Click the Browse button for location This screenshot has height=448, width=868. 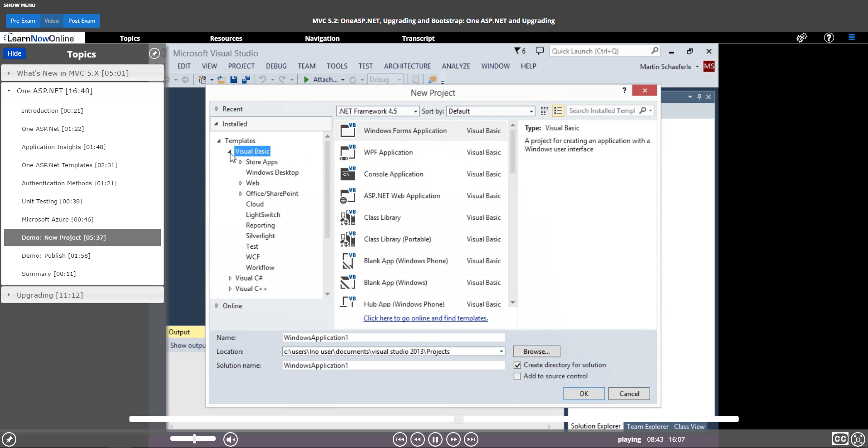pos(536,352)
